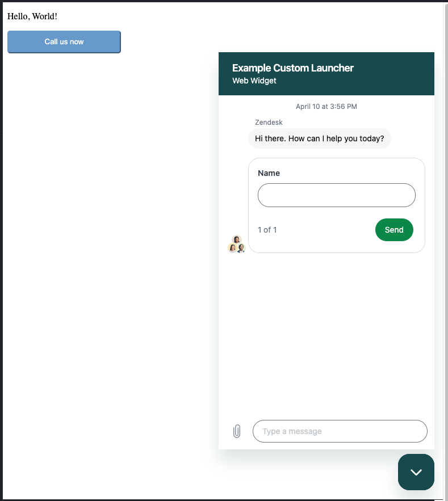The image size is (448, 501).
Task: Click the paperclip attachment icon
Action: (237, 431)
